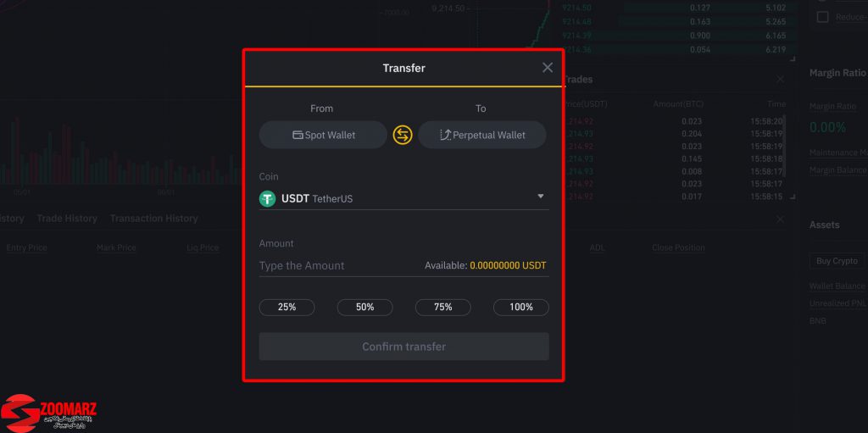Click the swap wallets arrows icon

(x=403, y=135)
